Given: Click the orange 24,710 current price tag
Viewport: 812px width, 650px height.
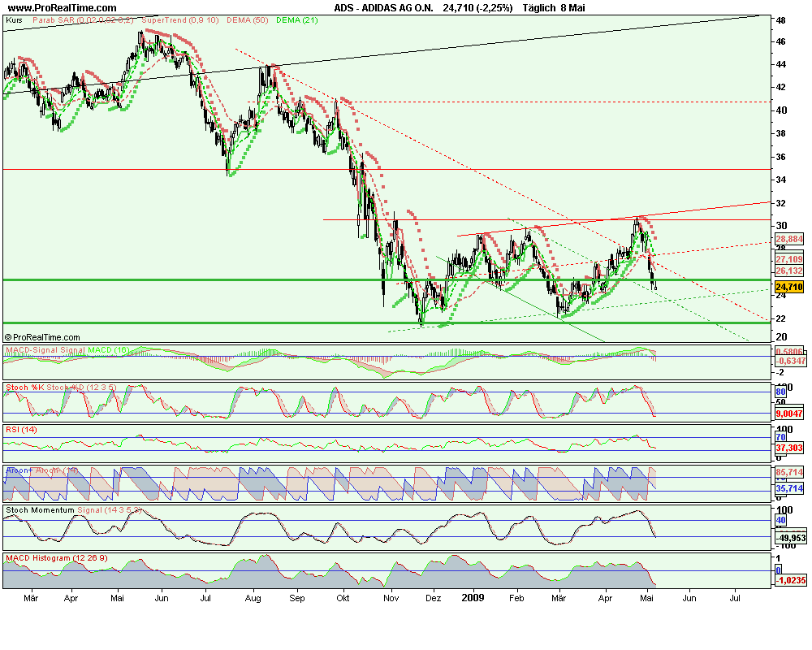Looking at the screenshot, I should click(x=788, y=287).
